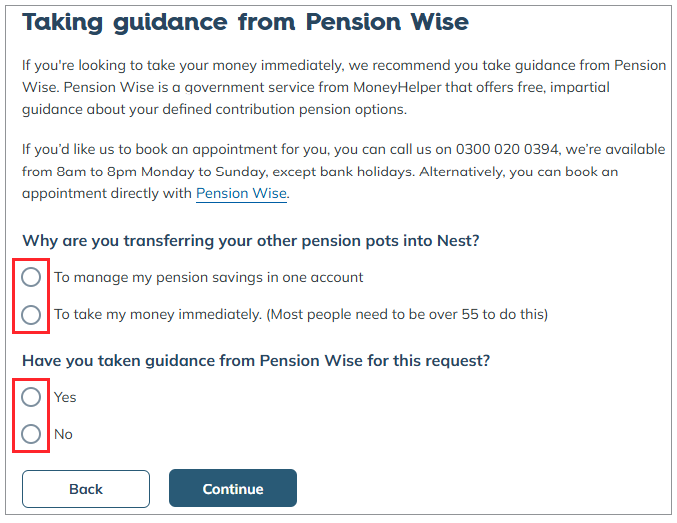Select the manage pension savings radio circle
677x523 pixels.
[31, 277]
